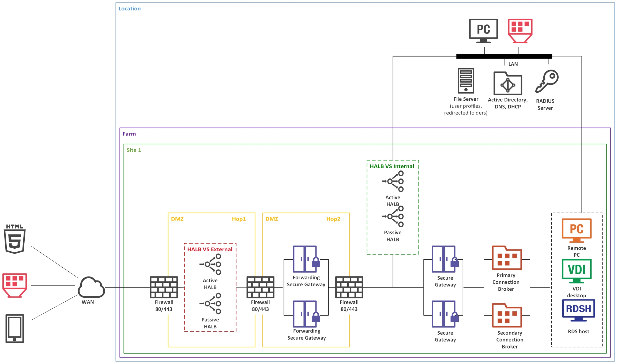
Task: Select the Secondary Connection Broker icon
Action: tap(507, 315)
